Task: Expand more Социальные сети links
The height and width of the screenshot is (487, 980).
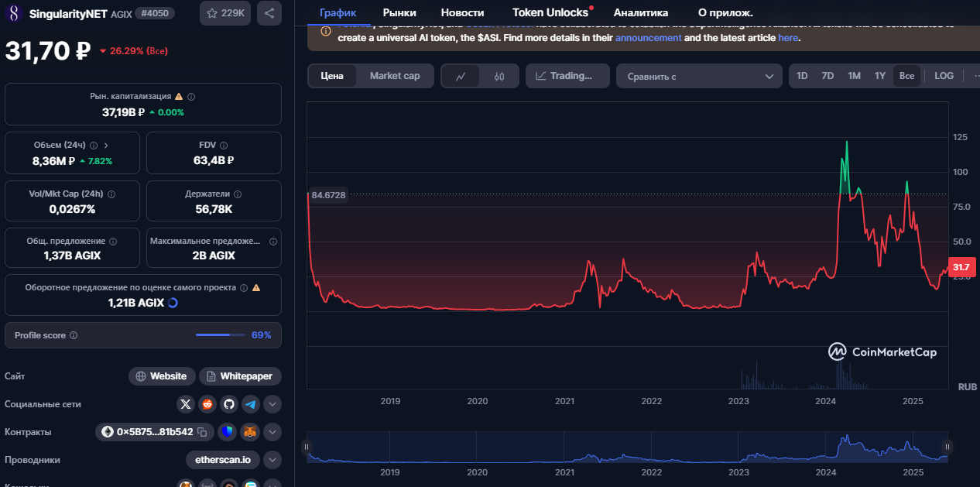Action: tap(272, 404)
